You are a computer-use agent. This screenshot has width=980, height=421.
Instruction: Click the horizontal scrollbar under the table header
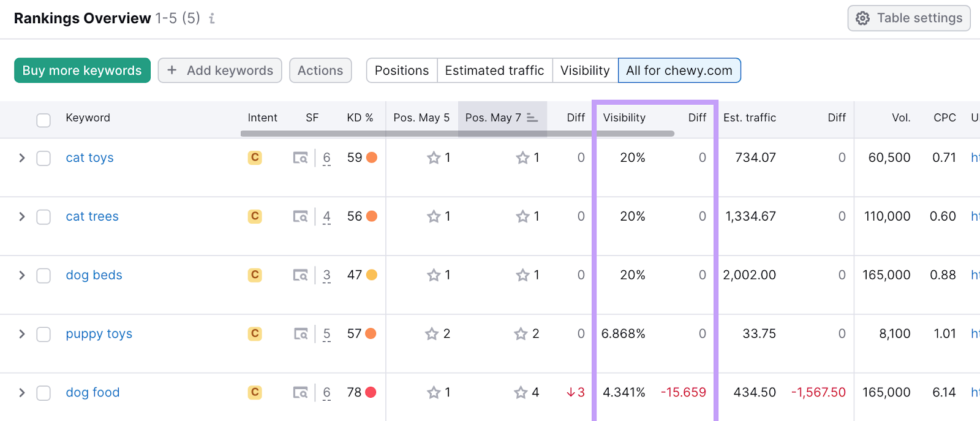(x=457, y=134)
